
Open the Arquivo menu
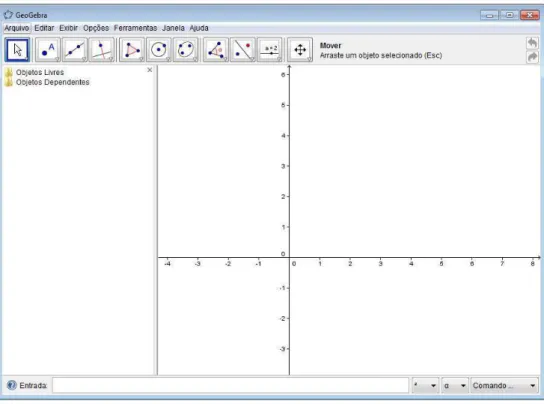16,28
